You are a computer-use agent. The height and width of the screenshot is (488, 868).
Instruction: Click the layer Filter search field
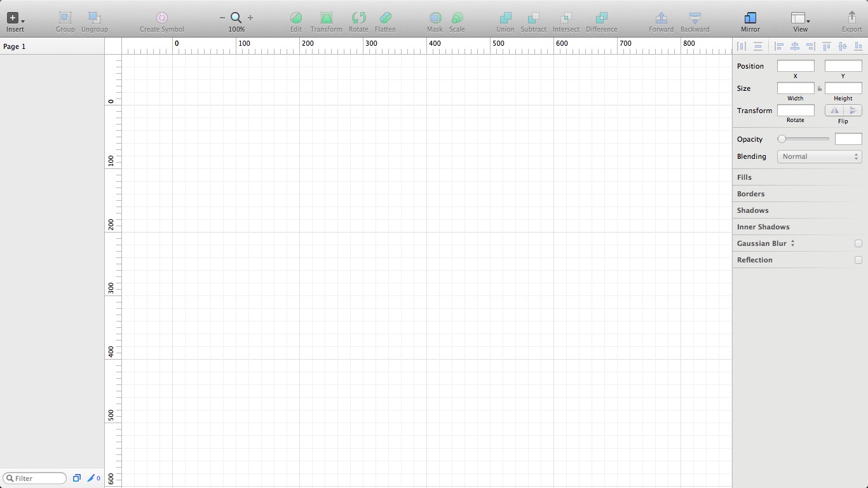pos(35,478)
